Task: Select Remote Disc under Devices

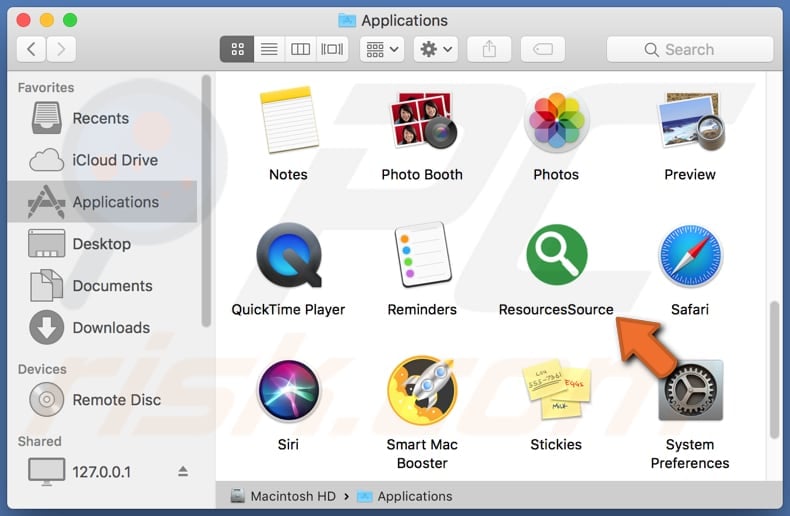Action: click(x=102, y=400)
